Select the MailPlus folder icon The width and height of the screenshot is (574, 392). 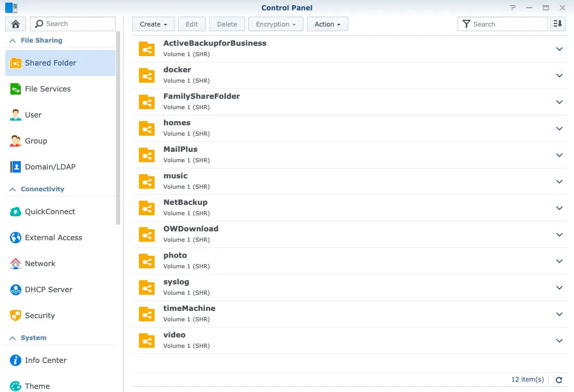pyautogui.click(x=147, y=155)
